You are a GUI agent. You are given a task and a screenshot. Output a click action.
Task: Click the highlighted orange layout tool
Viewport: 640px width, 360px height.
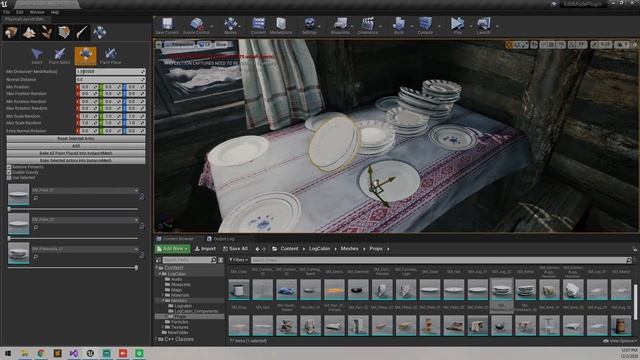point(85,56)
